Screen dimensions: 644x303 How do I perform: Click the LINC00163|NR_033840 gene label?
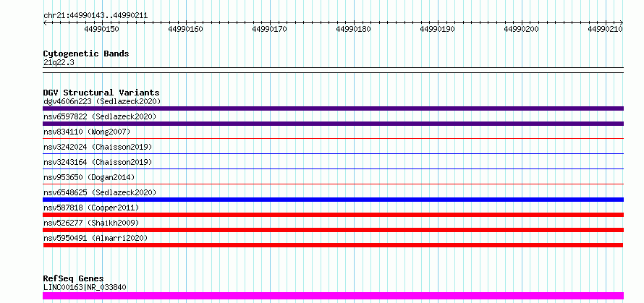click(x=85, y=287)
